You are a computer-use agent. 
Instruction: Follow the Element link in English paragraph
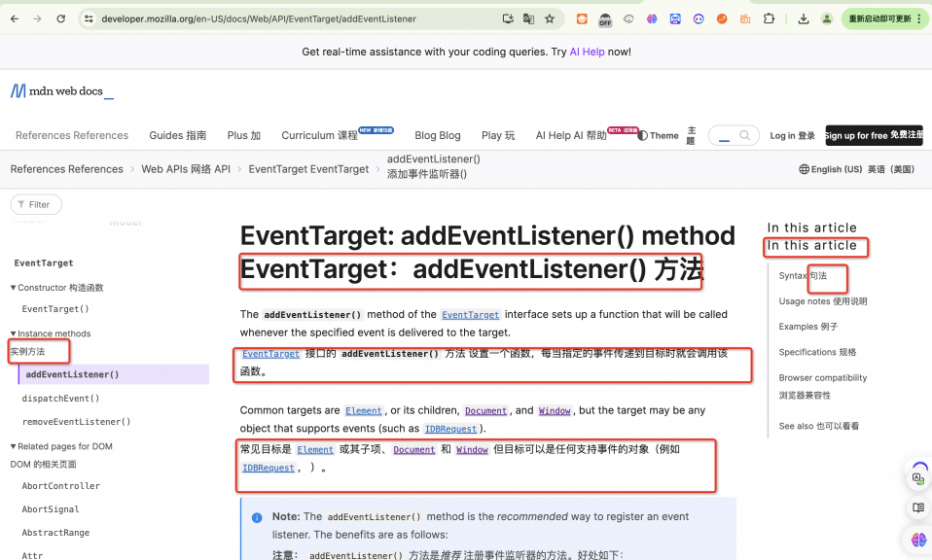tap(363, 411)
